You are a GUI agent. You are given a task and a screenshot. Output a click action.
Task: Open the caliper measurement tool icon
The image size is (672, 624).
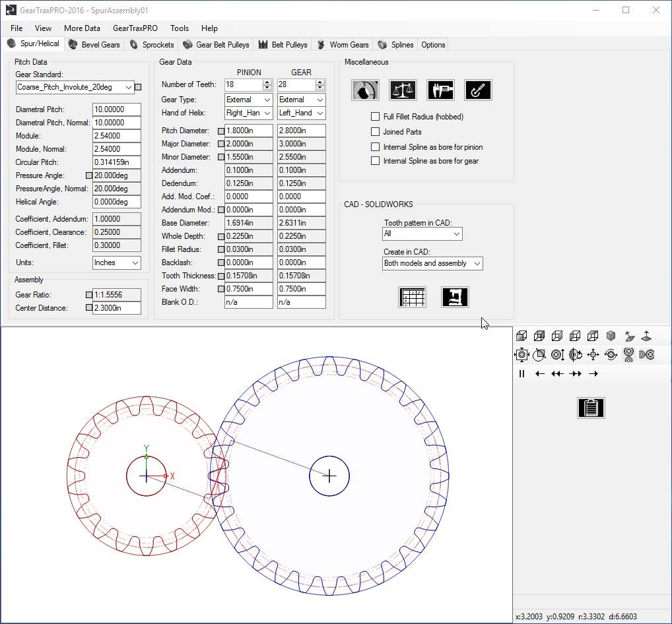pyautogui.click(x=440, y=90)
